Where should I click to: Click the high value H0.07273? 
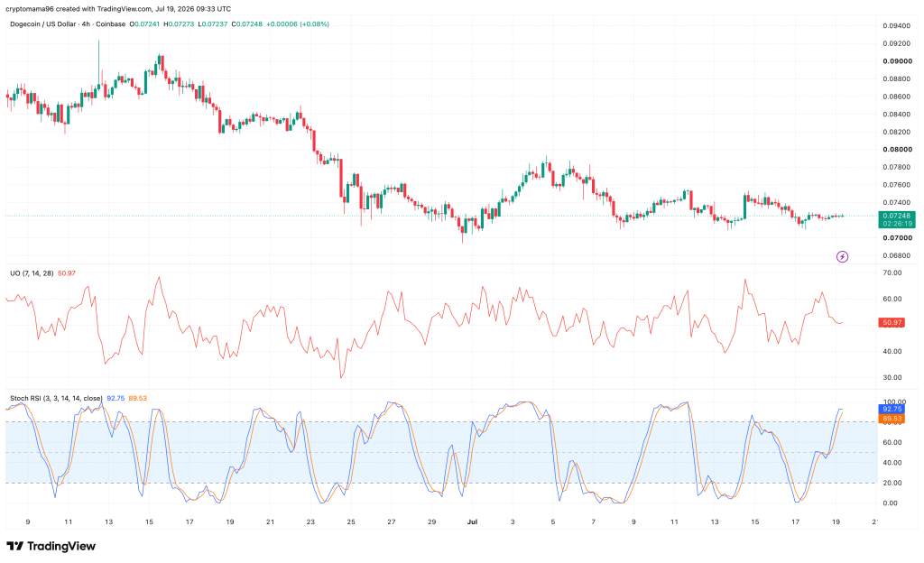coord(179,24)
